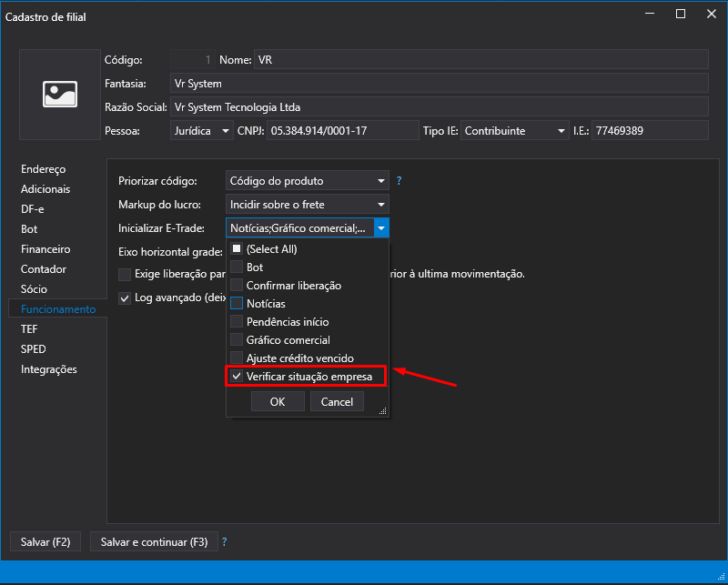Select the Integrações tab

pos(49,369)
